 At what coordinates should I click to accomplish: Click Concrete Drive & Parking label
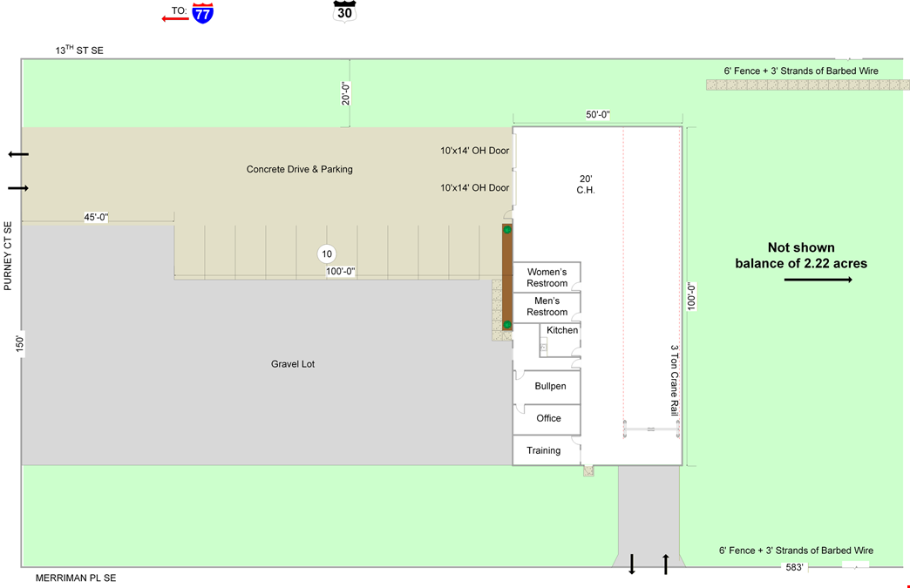click(300, 169)
